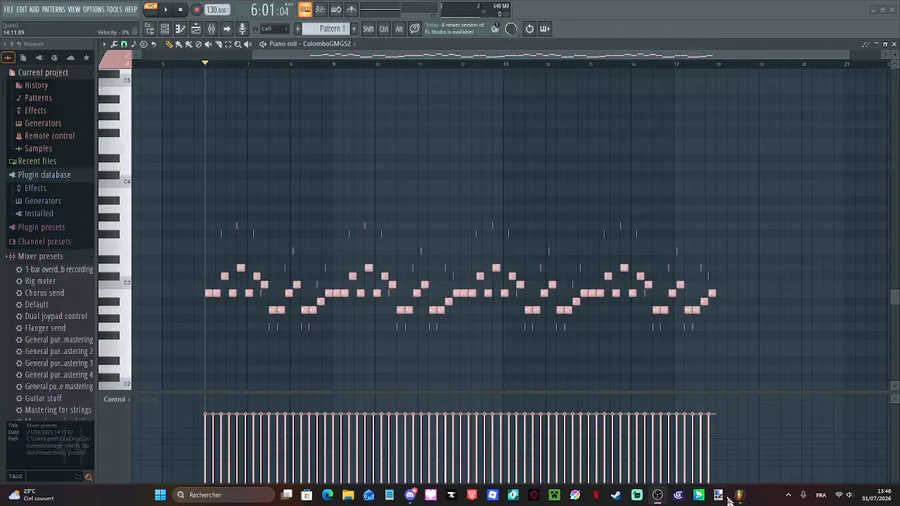
Task: Toggle the Shift modifier button
Action: (x=368, y=29)
